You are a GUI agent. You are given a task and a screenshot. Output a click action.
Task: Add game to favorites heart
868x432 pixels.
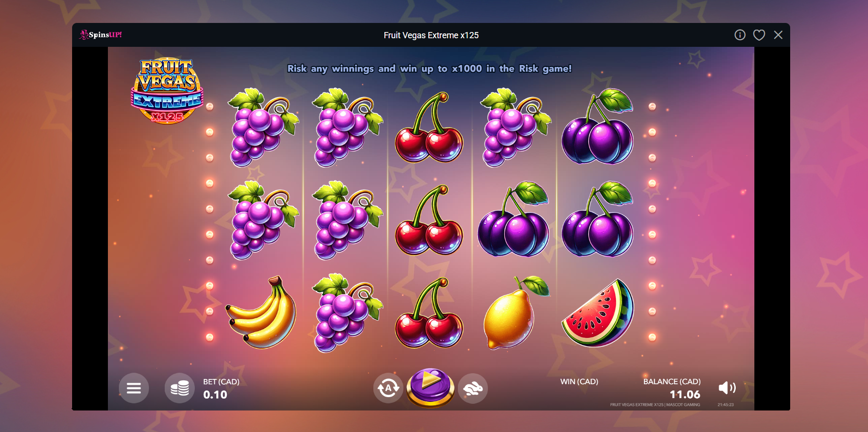tap(759, 35)
